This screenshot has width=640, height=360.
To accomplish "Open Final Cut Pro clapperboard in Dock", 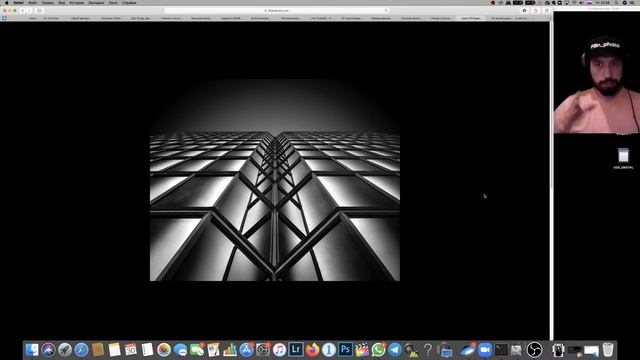I will [362, 350].
